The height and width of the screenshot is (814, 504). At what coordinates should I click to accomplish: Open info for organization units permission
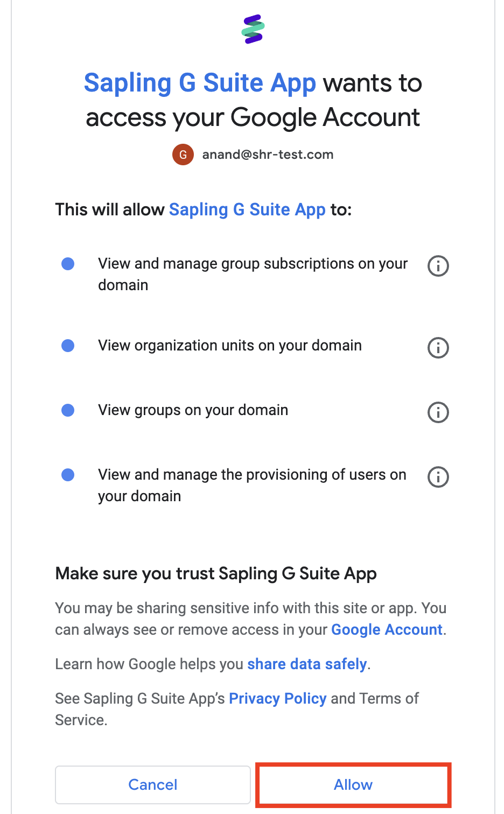click(438, 347)
